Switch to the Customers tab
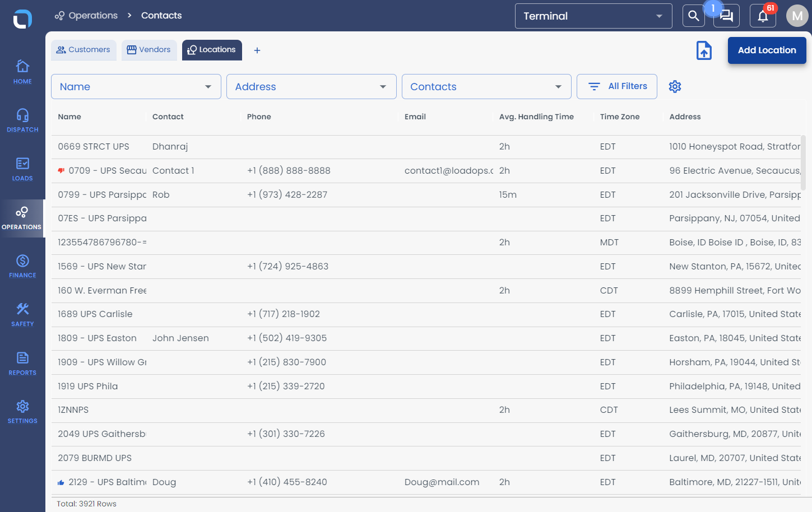Image resolution: width=812 pixels, height=512 pixels. (x=83, y=50)
